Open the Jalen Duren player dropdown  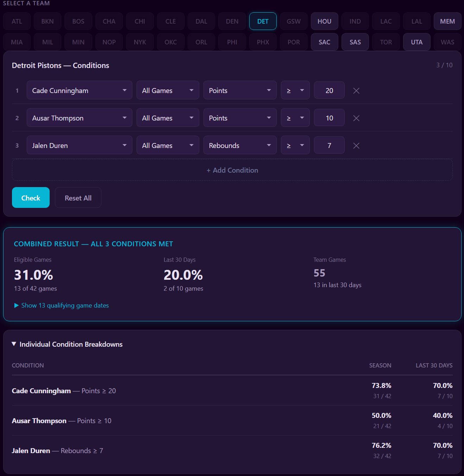pyautogui.click(x=80, y=145)
